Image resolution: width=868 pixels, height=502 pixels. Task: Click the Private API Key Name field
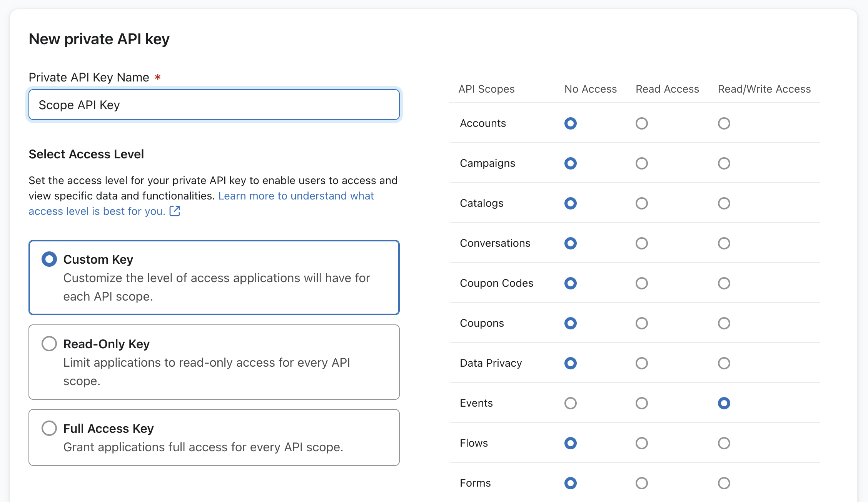214,105
